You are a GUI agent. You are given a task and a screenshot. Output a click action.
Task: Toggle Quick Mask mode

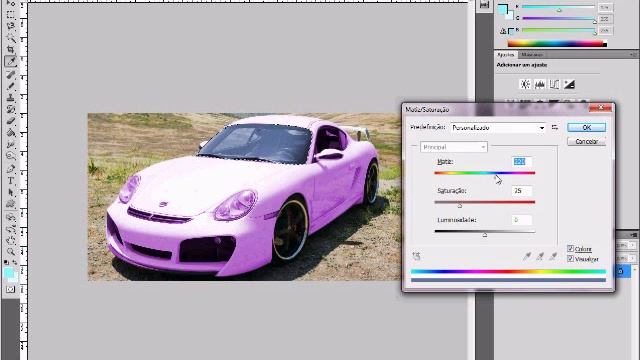tap(11, 289)
